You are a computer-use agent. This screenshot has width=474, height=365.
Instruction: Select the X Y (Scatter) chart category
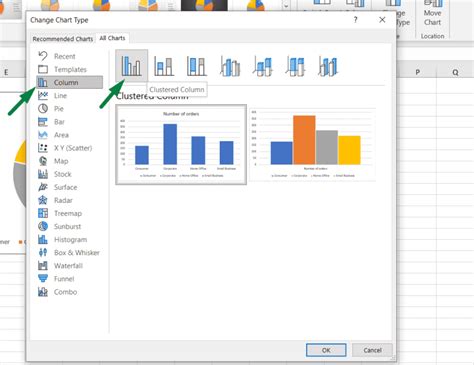[69, 148]
